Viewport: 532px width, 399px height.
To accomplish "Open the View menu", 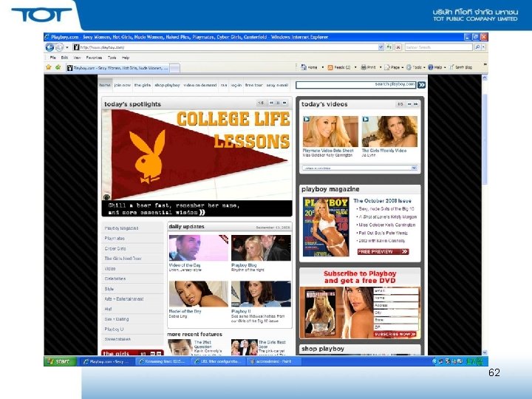I will (77, 58).
